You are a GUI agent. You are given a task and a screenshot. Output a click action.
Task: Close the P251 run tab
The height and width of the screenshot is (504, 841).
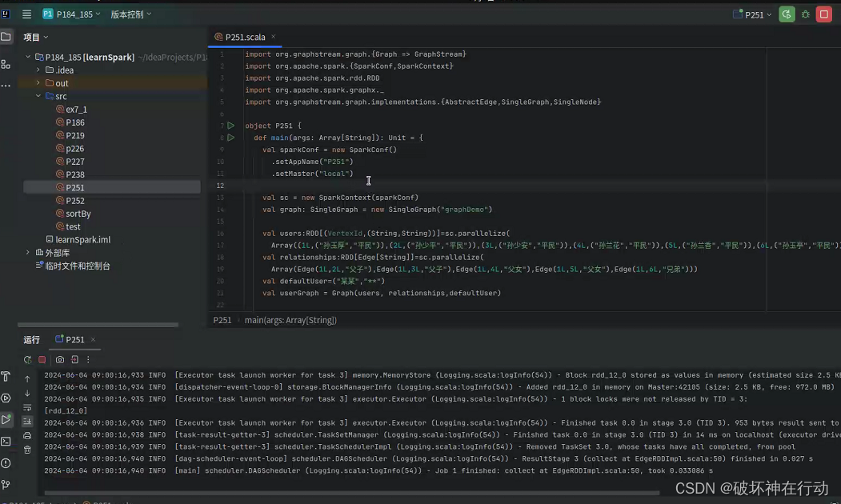93,339
